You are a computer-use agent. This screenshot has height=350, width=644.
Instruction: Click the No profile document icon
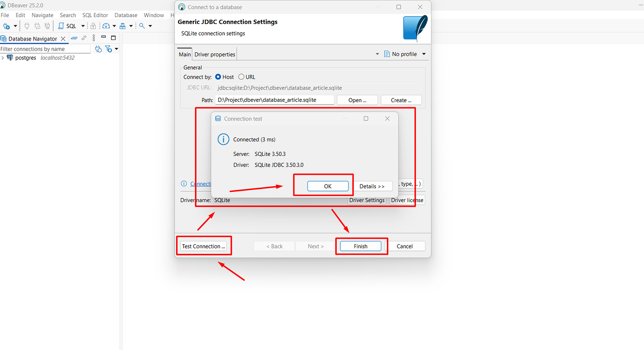pyautogui.click(x=387, y=54)
